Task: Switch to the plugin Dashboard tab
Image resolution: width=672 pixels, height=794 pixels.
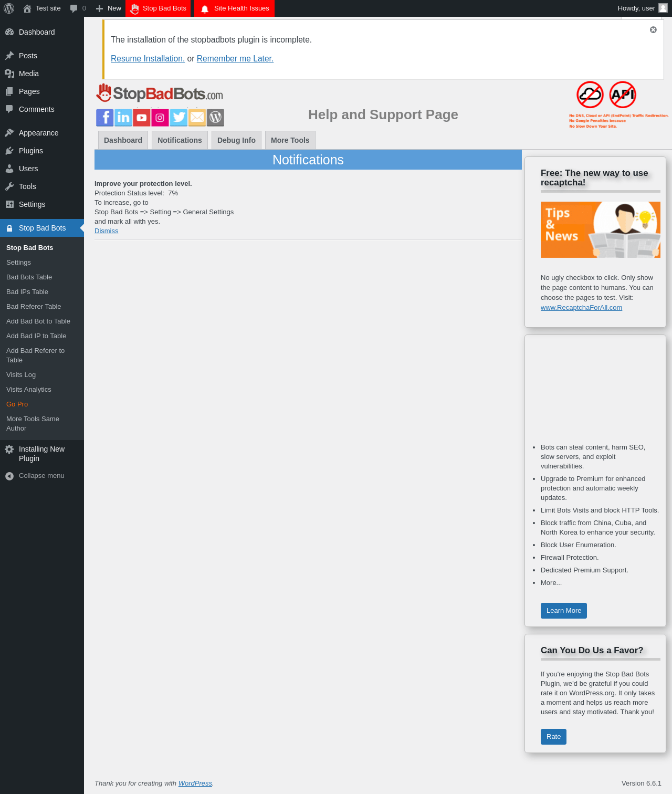Action: [x=123, y=140]
